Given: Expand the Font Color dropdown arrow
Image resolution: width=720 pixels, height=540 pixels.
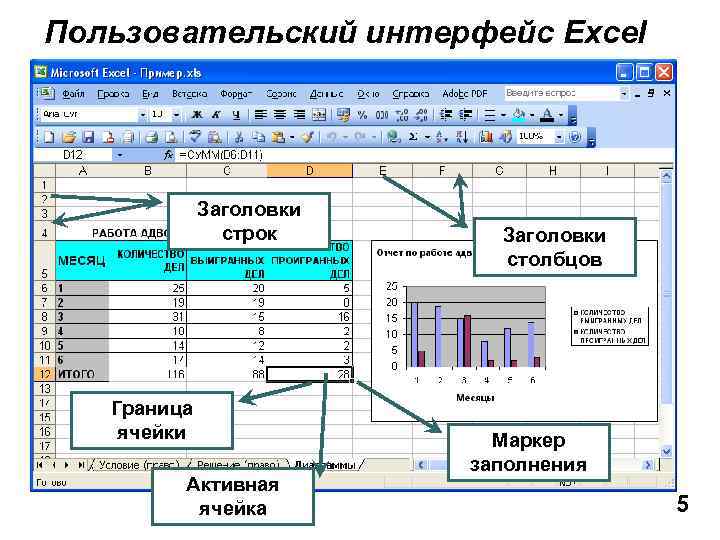Looking at the screenshot, I should coord(561,115).
